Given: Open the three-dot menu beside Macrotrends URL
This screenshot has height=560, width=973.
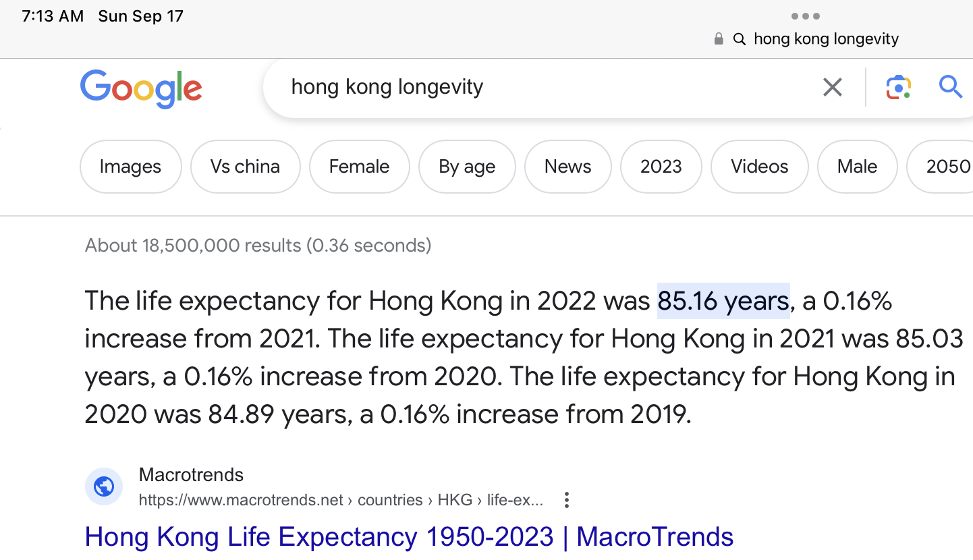Looking at the screenshot, I should click(x=567, y=500).
